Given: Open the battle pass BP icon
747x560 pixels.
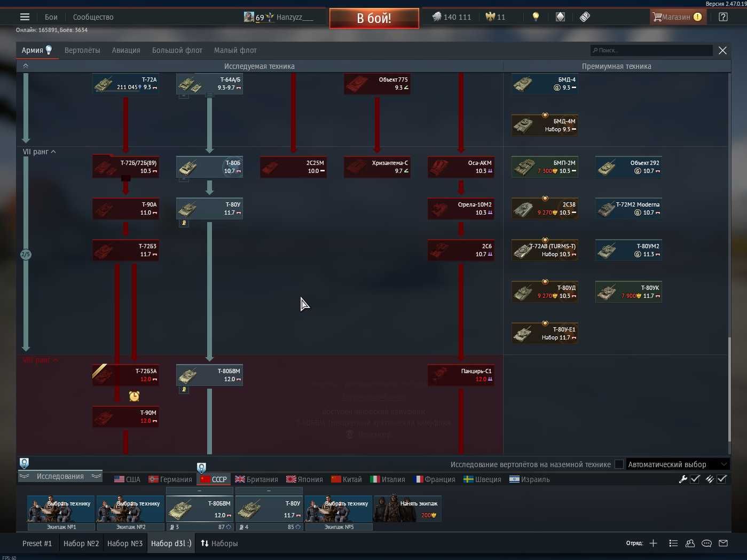Looking at the screenshot, I should 585,17.
